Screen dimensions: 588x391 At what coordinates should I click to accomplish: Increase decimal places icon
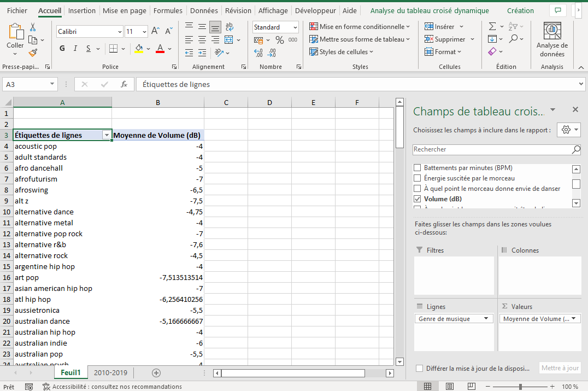click(x=258, y=52)
